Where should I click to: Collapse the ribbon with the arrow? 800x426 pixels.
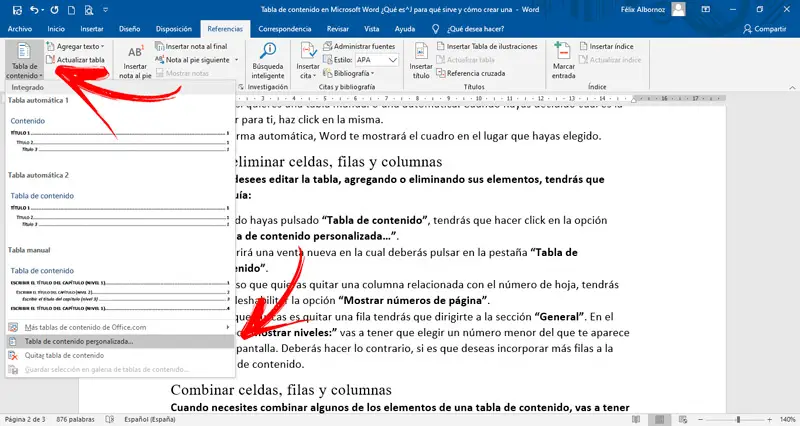click(792, 87)
